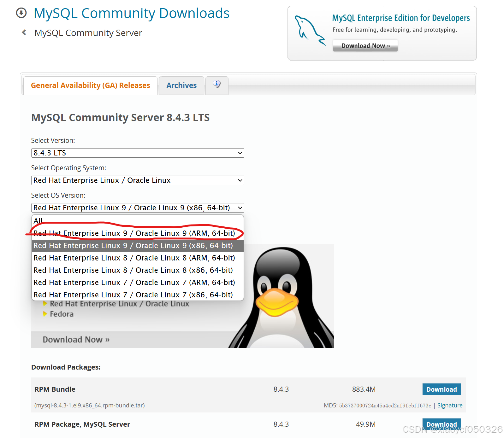Click the Tux penguin image
This screenshot has height=438, width=504.
[x=282, y=297]
